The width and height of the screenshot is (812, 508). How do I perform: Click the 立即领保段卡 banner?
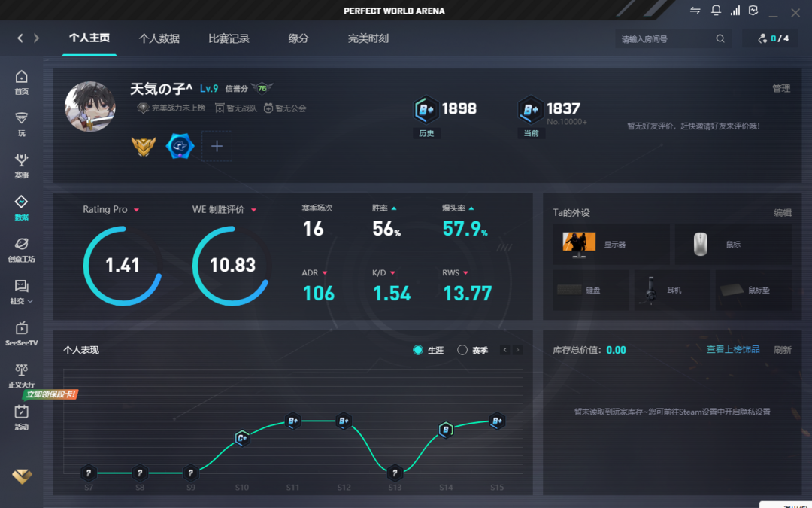pyautogui.click(x=51, y=394)
